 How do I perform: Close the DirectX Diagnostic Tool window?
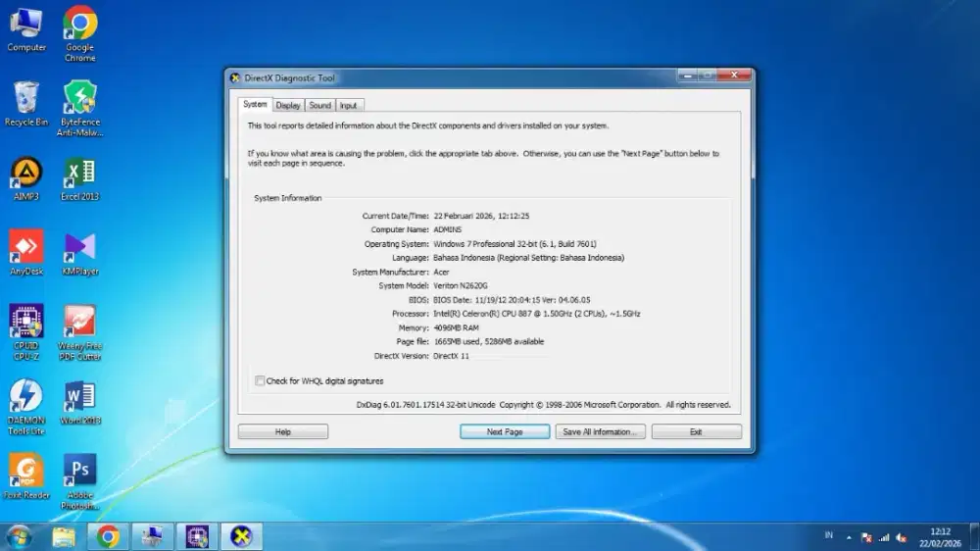click(734, 75)
